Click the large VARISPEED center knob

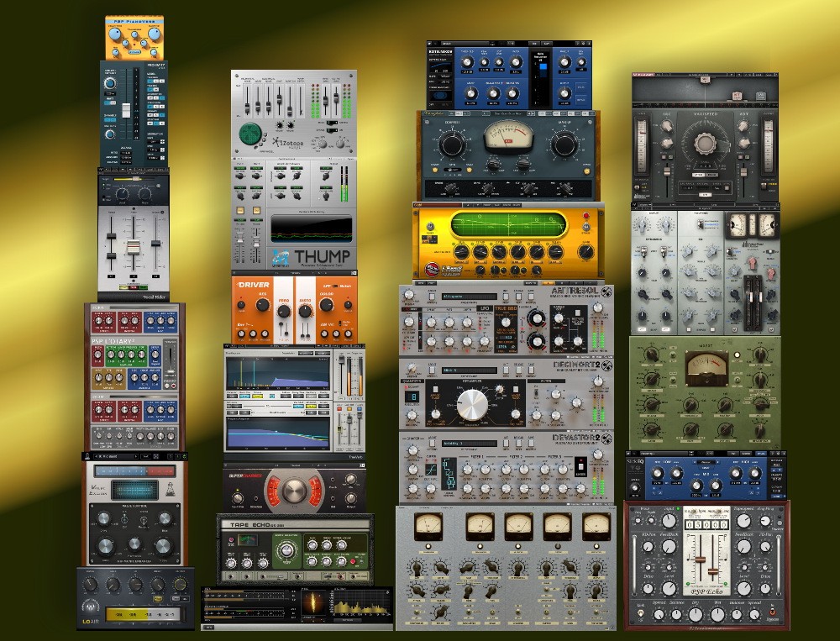point(705,144)
